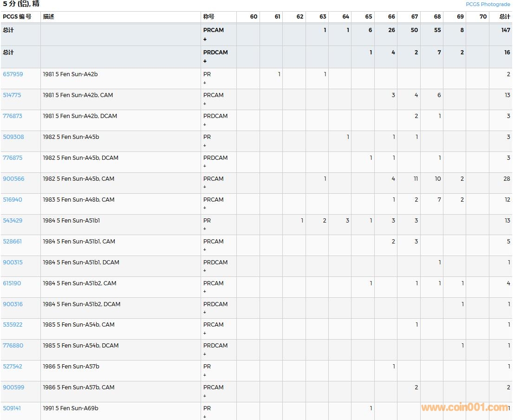Click the 描述 column header
The image size is (514, 420).
[49, 17]
